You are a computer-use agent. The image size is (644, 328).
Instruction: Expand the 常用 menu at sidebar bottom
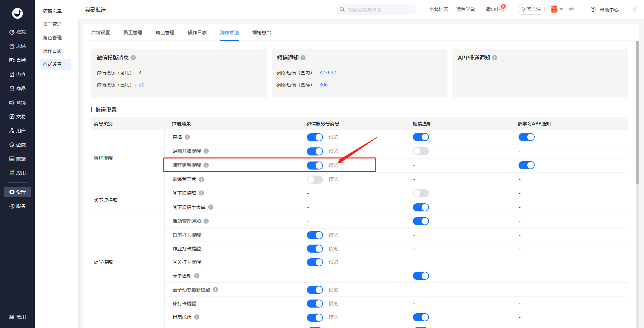[17, 317]
